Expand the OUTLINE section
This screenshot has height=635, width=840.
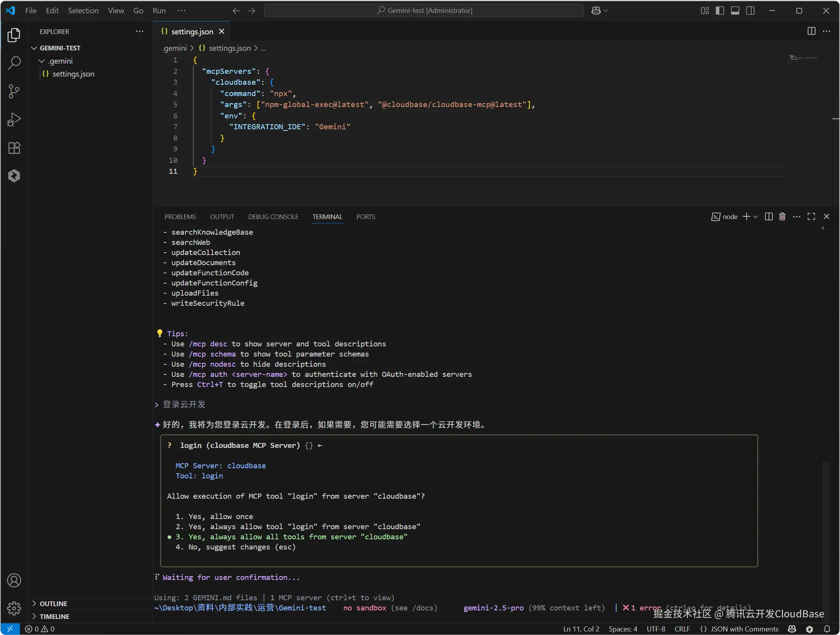click(53, 603)
